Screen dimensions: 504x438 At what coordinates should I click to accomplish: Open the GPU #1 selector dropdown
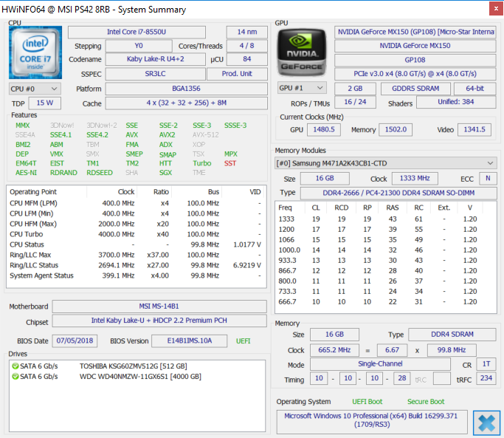click(302, 88)
